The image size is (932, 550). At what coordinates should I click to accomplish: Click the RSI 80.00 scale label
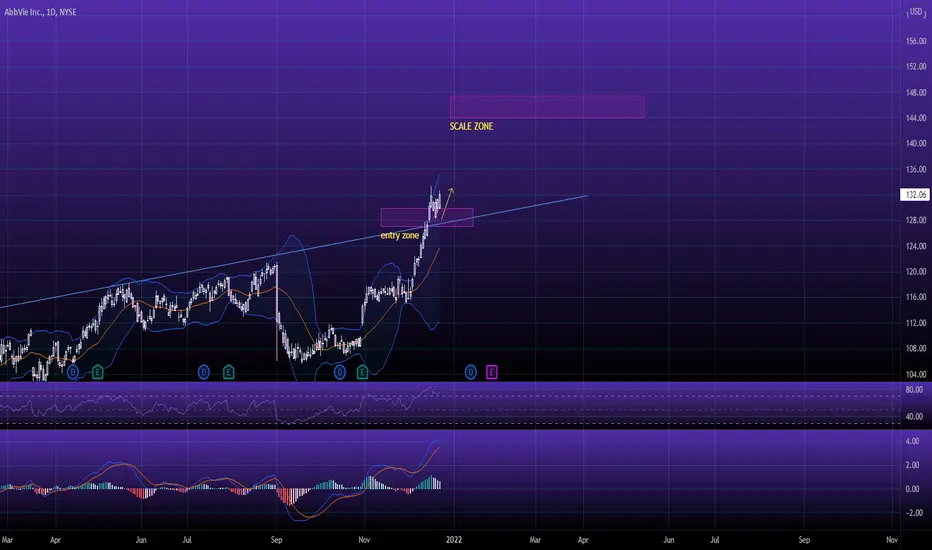pyautogui.click(x=914, y=390)
